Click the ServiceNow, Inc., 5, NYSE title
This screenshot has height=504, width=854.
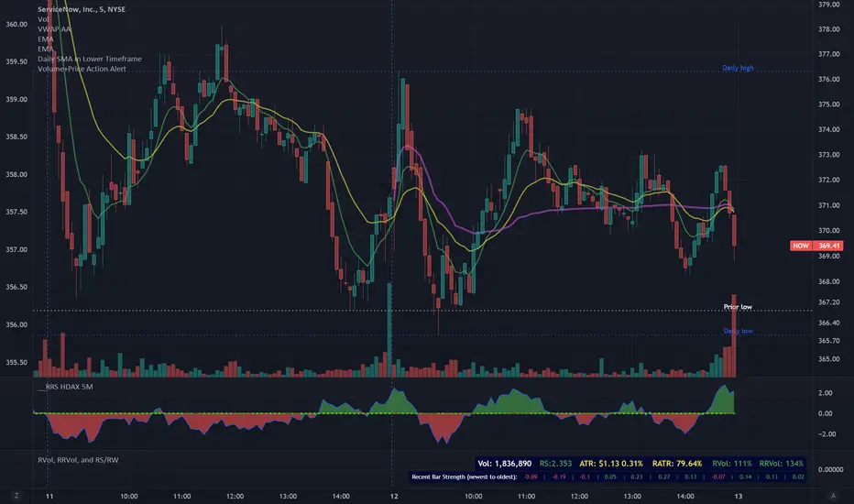(x=82, y=9)
